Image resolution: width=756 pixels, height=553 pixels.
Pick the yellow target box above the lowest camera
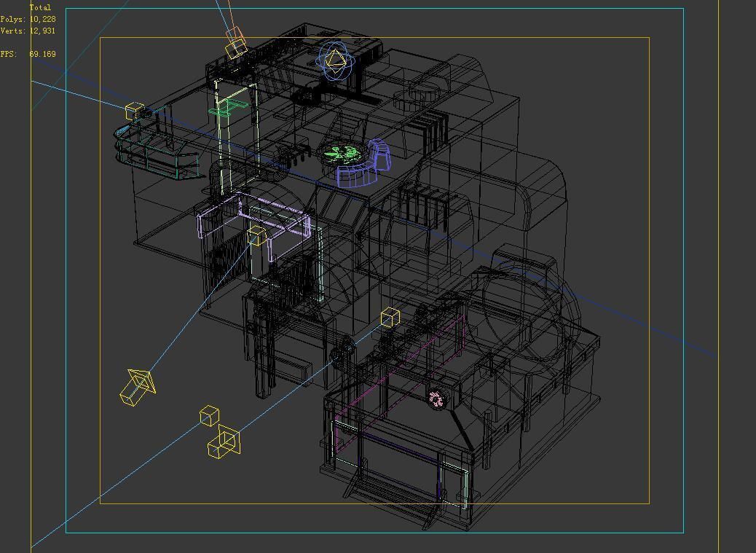tap(209, 415)
